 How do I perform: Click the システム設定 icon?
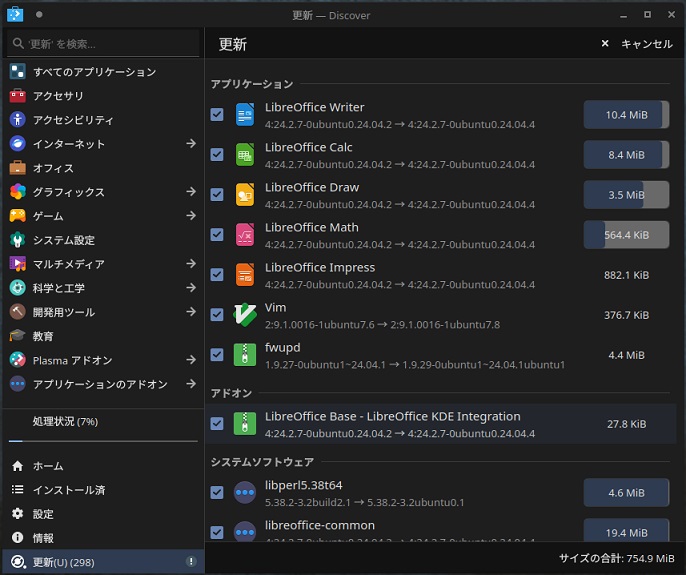[18, 240]
